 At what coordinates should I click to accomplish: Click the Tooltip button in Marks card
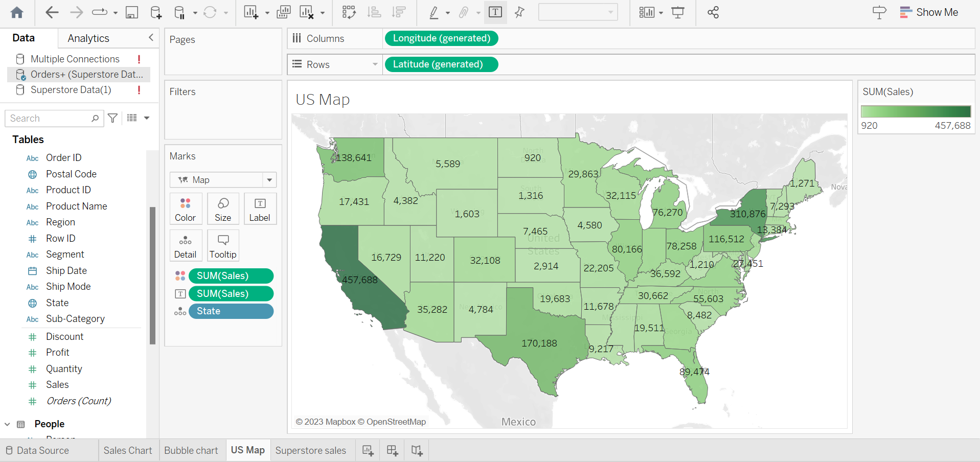click(x=223, y=245)
